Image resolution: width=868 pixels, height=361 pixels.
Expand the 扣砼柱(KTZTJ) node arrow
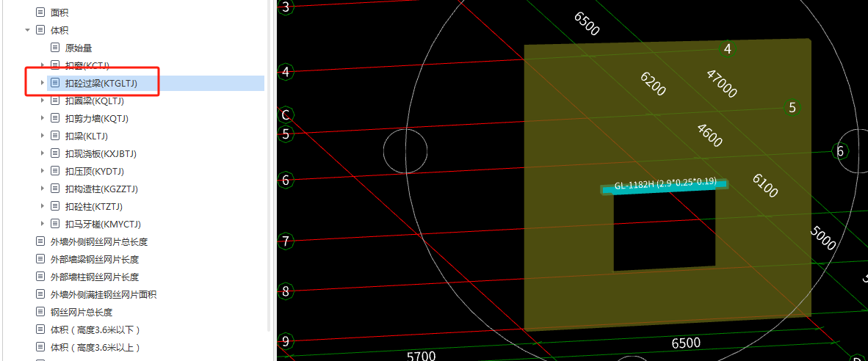(43, 206)
